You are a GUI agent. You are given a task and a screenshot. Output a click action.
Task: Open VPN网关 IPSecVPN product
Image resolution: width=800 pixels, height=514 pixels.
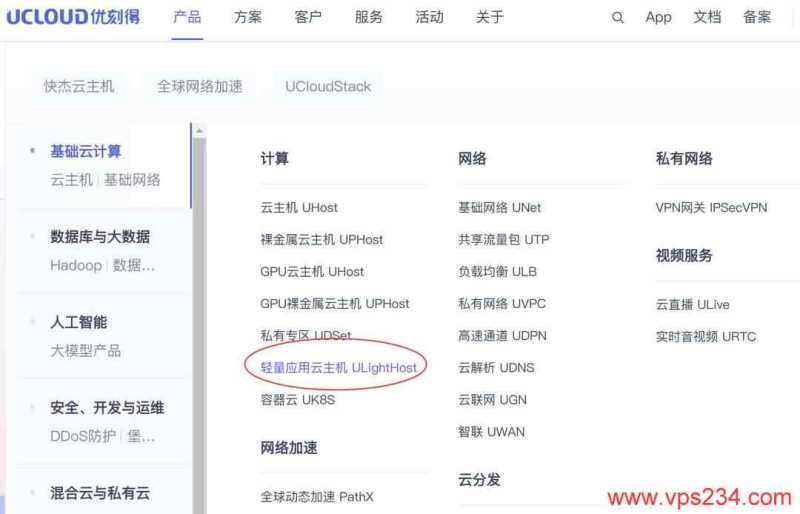(711, 207)
